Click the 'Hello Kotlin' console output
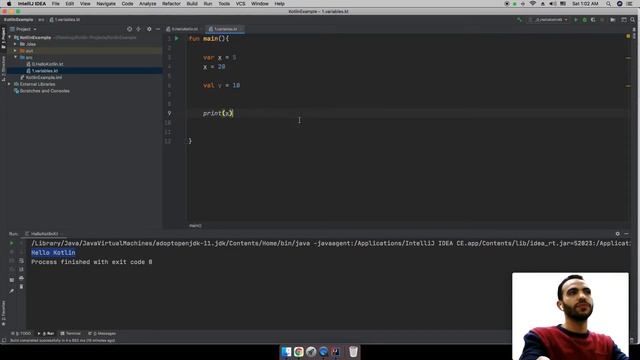Image resolution: width=640 pixels, height=360 pixels. click(x=53, y=253)
